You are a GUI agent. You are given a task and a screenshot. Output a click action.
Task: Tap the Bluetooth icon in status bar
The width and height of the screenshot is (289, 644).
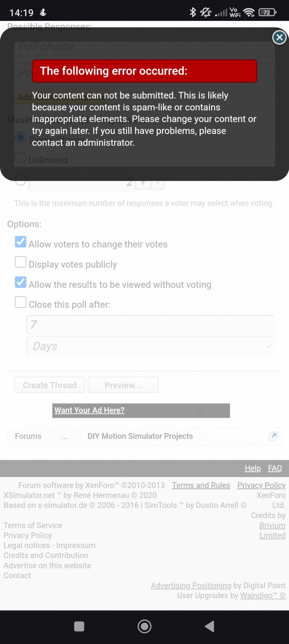click(193, 12)
